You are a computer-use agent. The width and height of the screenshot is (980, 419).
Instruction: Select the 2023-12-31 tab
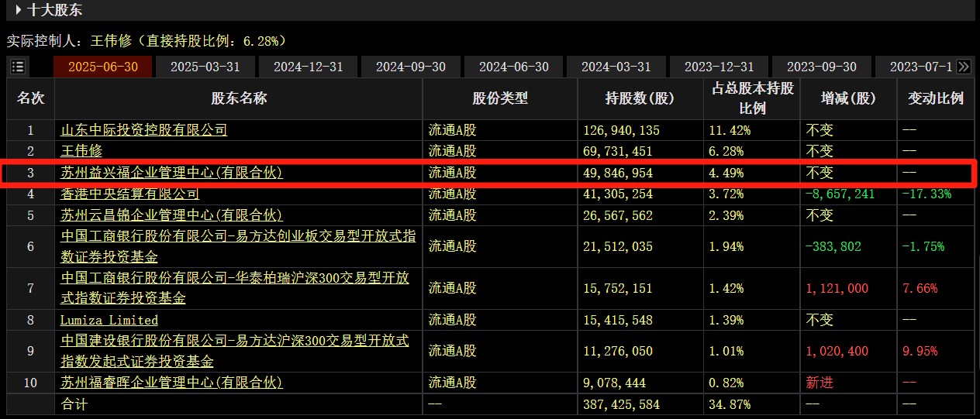pyautogui.click(x=719, y=67)
